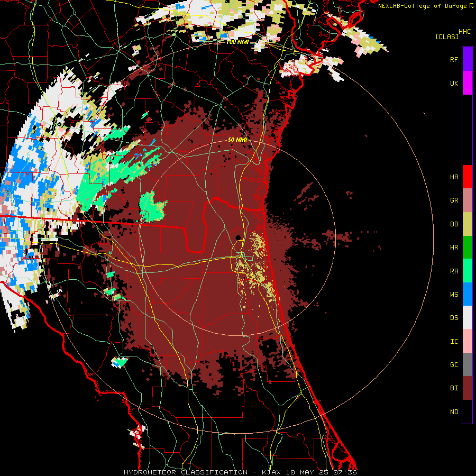476x476 pixels.
Task: Click the small rain echo blob west of radar
Action: click(152, 206)
